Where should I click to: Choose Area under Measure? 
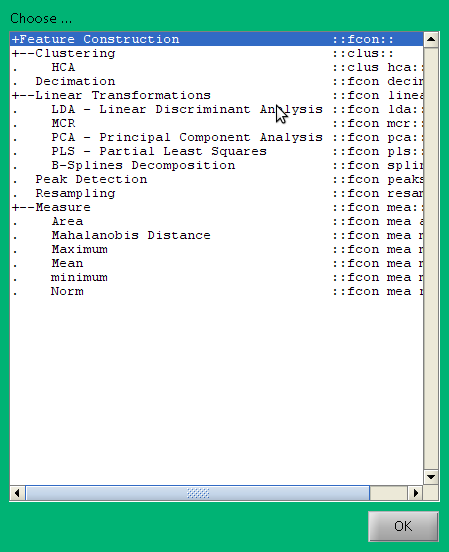click(x=217, y=221)
